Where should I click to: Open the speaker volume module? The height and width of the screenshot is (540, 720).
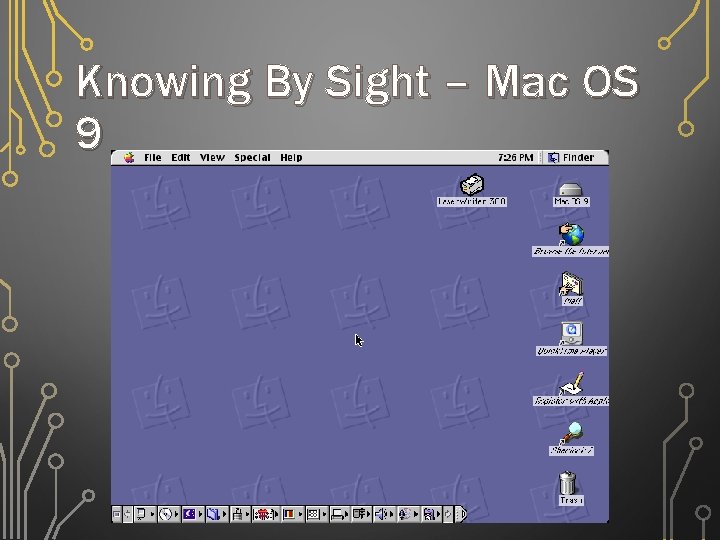tap(384, 514)
